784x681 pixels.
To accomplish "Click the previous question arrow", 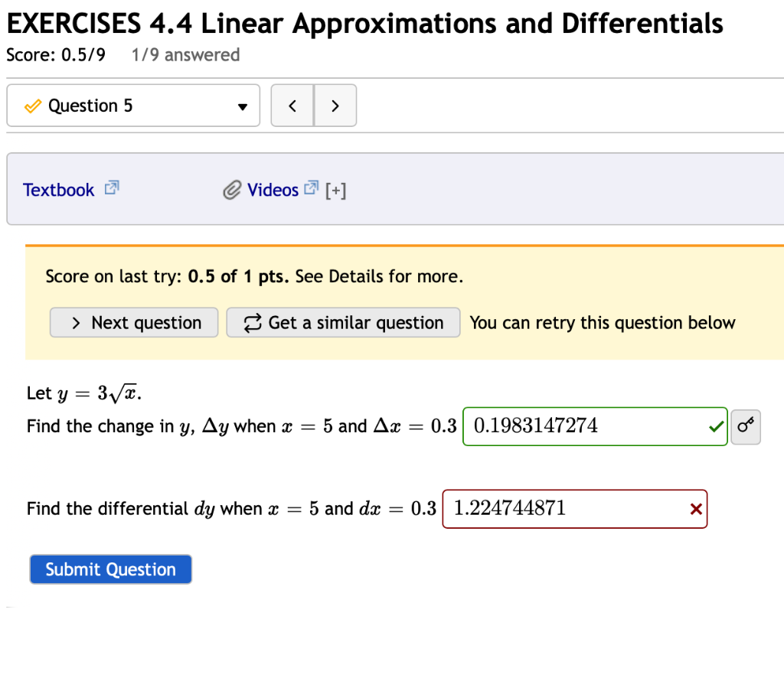I will click(292, 105).
